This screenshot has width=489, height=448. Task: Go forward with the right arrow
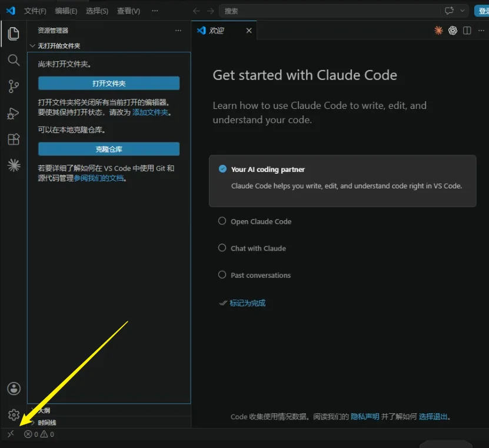click(x=211, y=11)
